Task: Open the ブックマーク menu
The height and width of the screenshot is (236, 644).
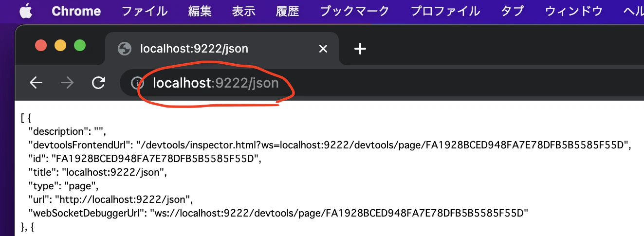Action: pyautogui.click(x=354, y=11)
